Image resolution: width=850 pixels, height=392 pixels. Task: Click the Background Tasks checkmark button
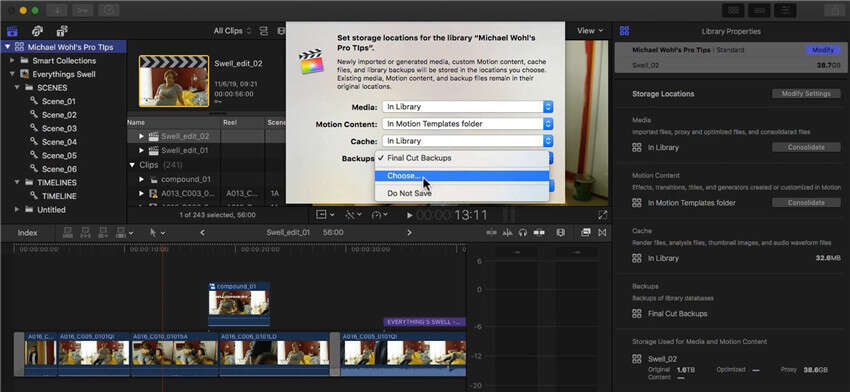click(110, 10)
